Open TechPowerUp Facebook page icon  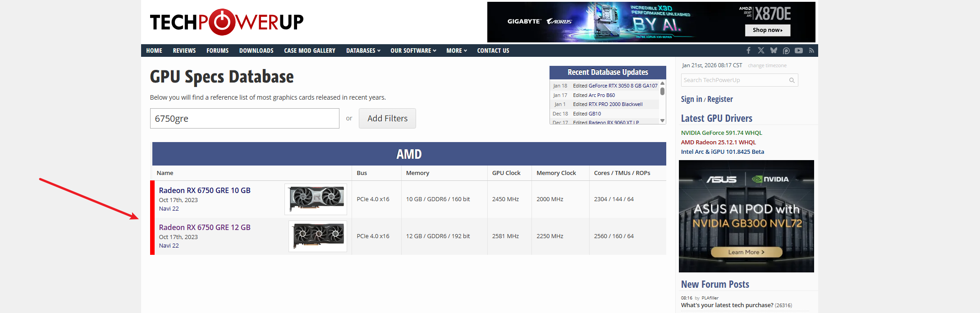748,51
